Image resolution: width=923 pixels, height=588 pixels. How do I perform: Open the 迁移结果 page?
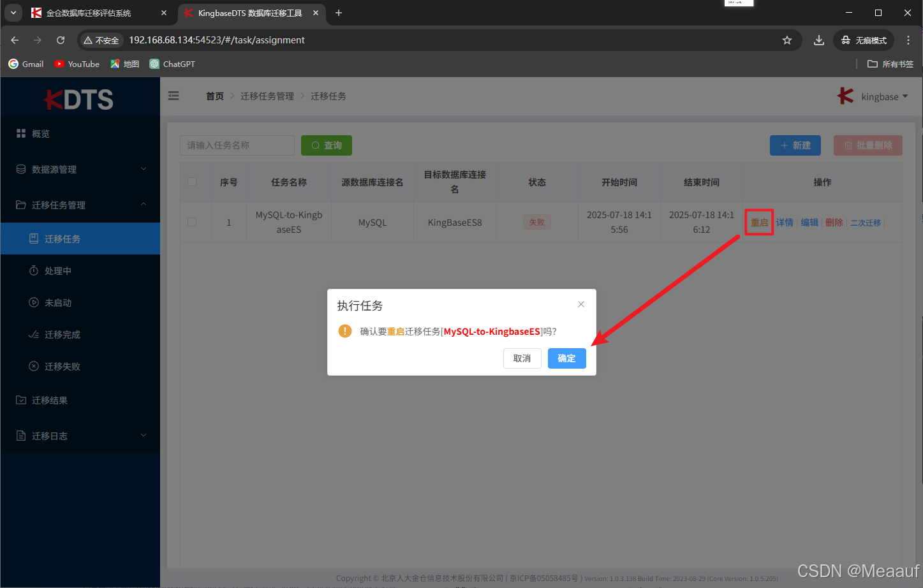tap(80, 400)
